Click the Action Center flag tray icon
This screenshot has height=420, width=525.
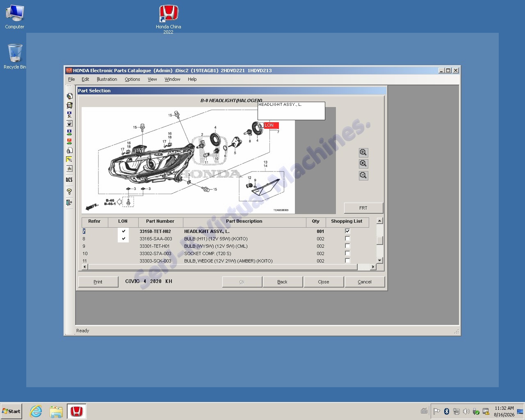click(436, 411)
